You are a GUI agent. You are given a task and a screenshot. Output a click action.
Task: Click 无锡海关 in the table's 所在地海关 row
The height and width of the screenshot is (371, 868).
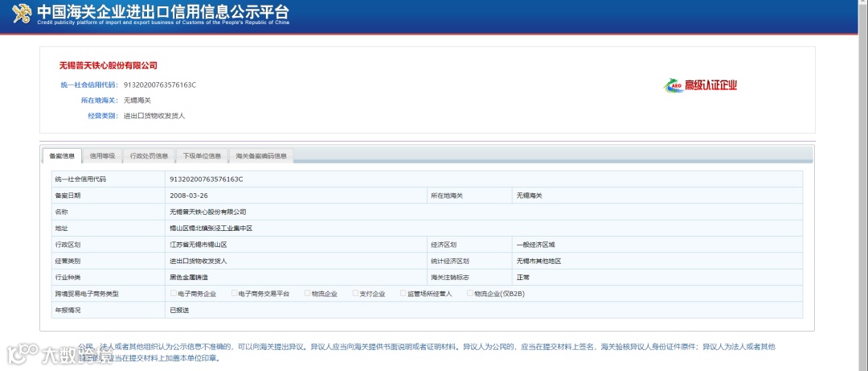click(x=530, y=196)
